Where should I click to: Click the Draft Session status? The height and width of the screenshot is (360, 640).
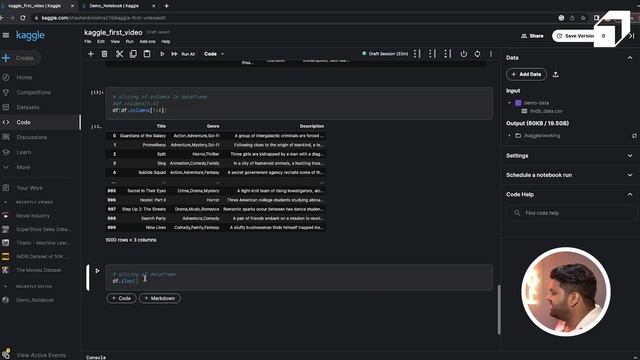pos(384,54)
